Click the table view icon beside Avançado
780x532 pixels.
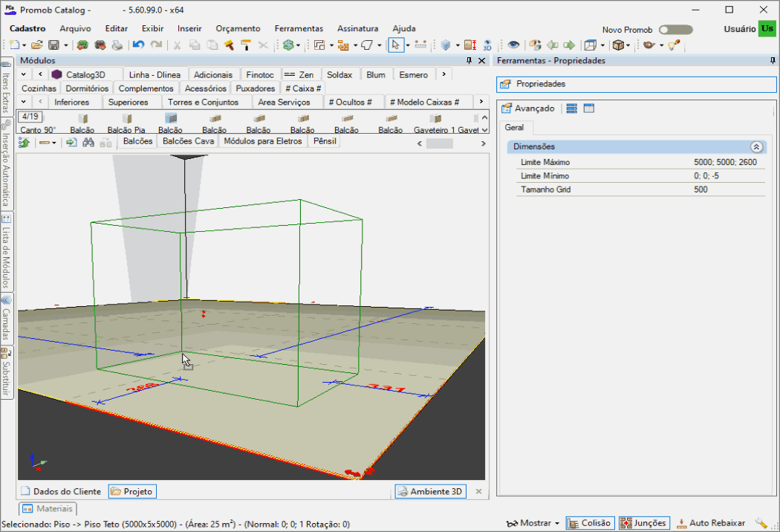(x=589, y=108)
